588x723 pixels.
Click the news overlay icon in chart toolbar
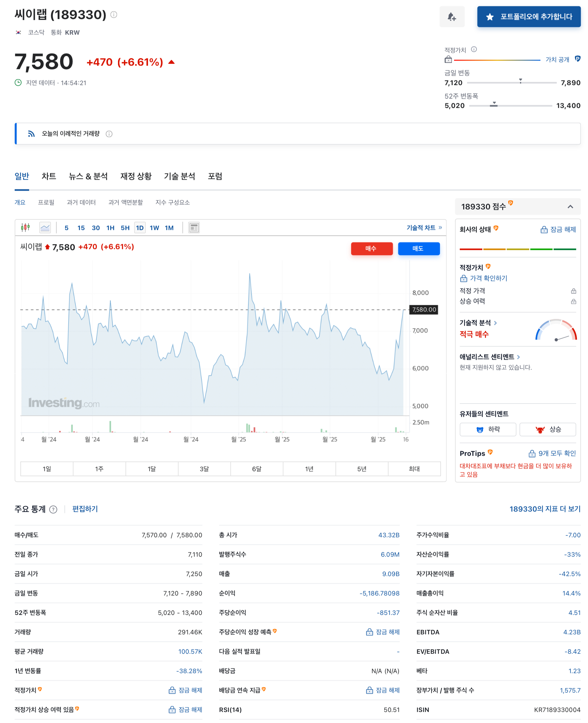tap(194, 227)
